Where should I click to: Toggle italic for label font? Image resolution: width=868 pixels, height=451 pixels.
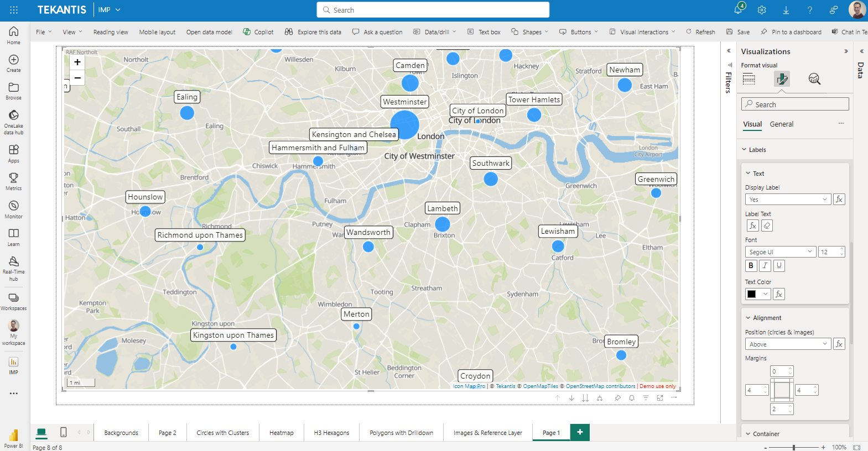(x=765, y=266)
